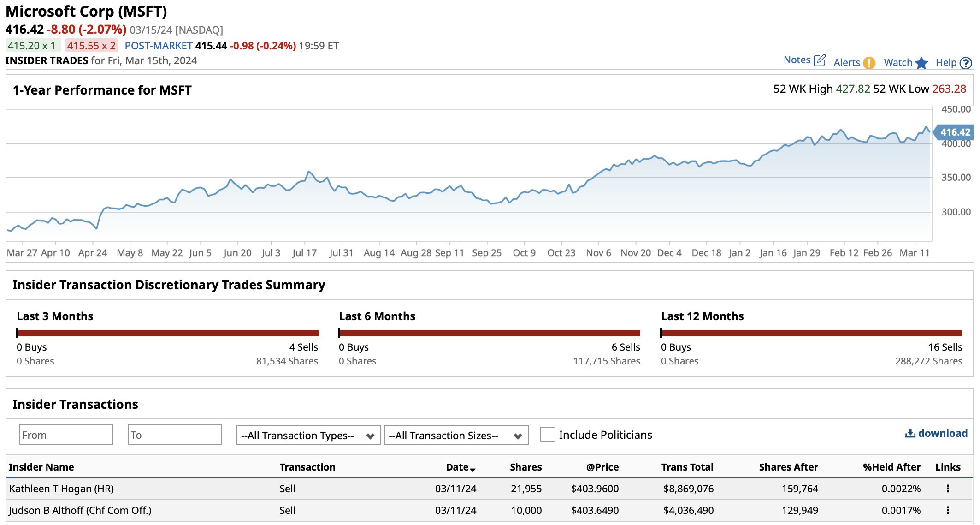
Task: Enable the Include Politicians checkbox
Action: (547, 435)
